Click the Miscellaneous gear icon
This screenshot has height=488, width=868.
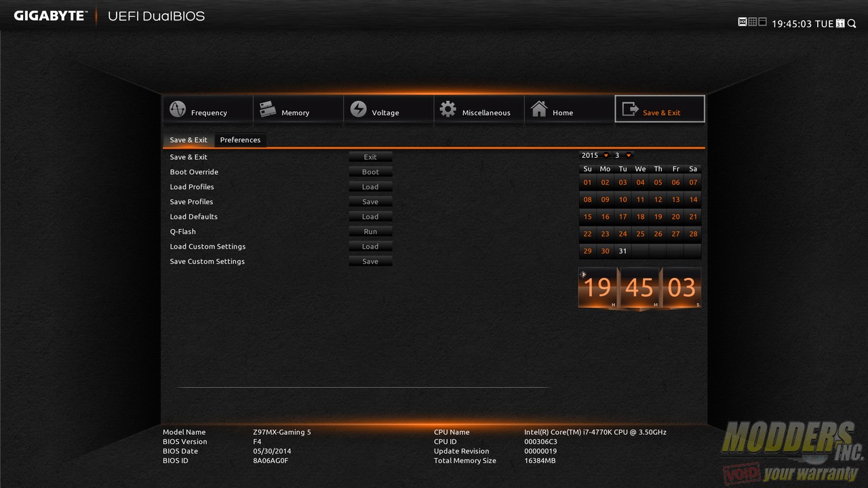tap(448, 109)
